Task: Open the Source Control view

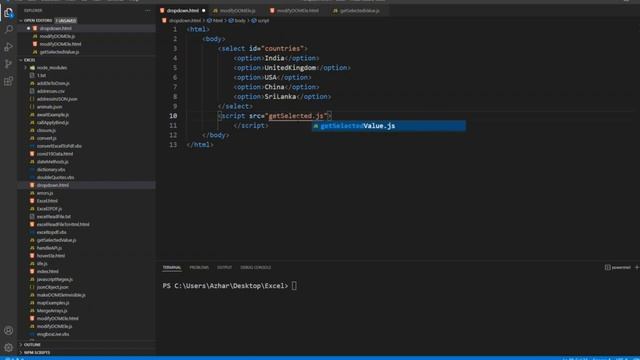Action: 8,64
